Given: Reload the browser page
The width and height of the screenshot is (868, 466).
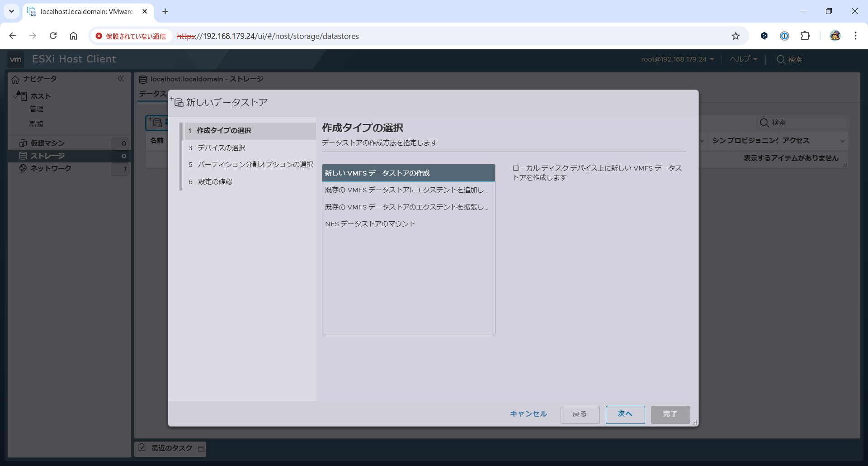Looking at the screenshot, I should (53, 36).
